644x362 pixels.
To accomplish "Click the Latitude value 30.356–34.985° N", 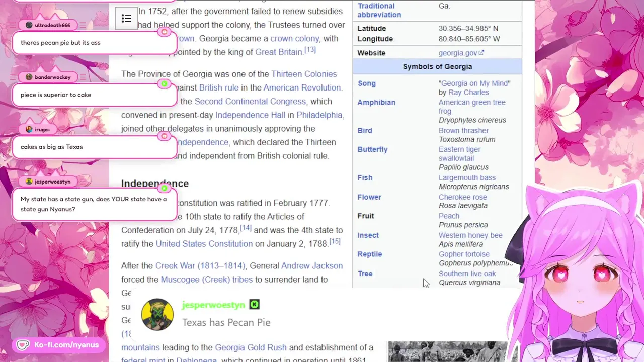I will point(468,29).
